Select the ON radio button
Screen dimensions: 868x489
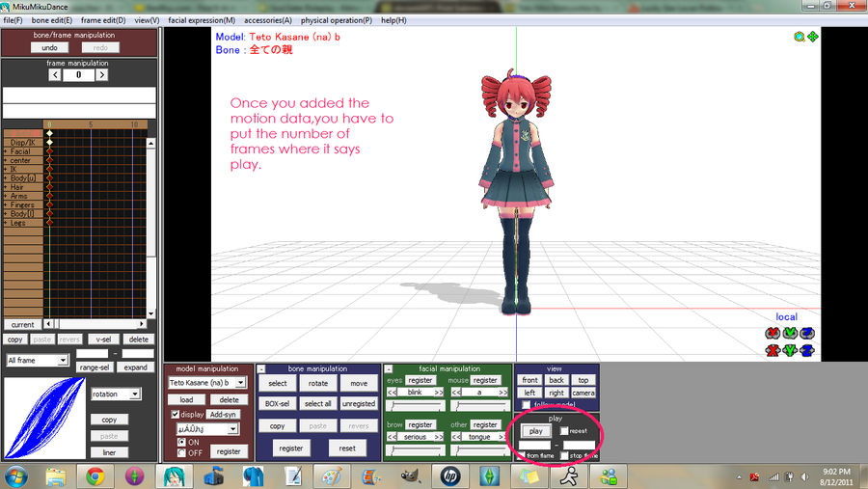[x=181, y=442]
